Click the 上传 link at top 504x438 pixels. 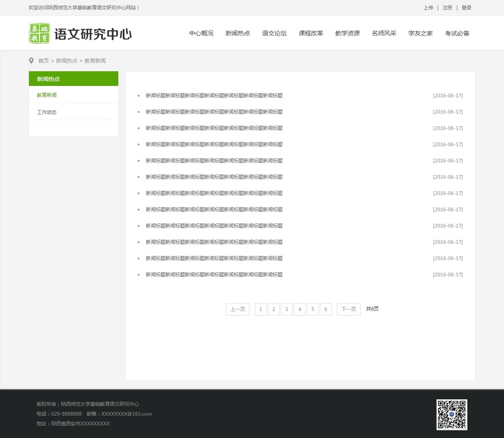click(x=428, y=8)
